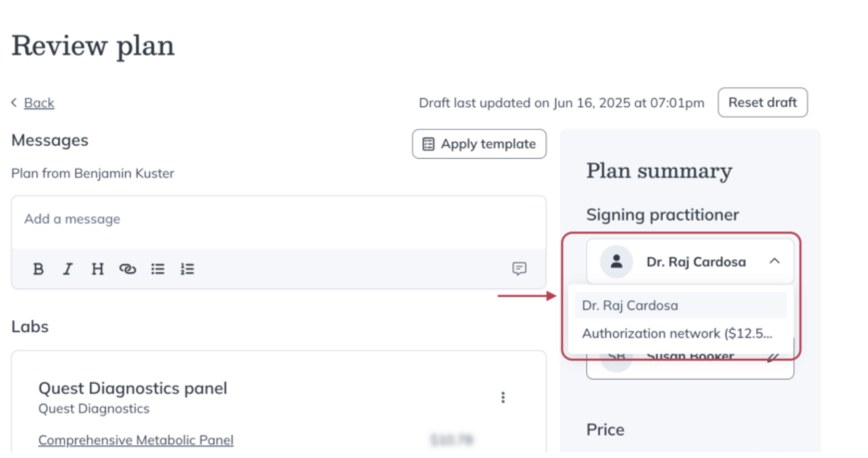Open the three-dot menu on Quest Diagnostics panel

click(502, 396)
